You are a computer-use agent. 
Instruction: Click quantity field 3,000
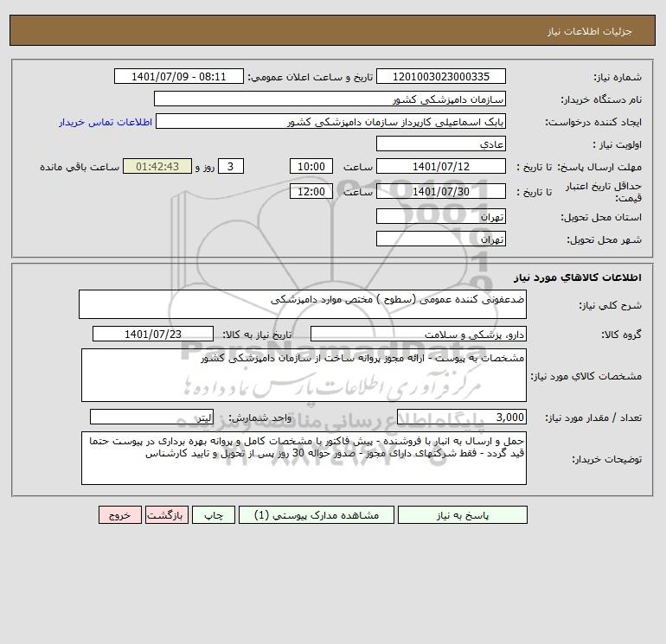[x=462, y=417]
